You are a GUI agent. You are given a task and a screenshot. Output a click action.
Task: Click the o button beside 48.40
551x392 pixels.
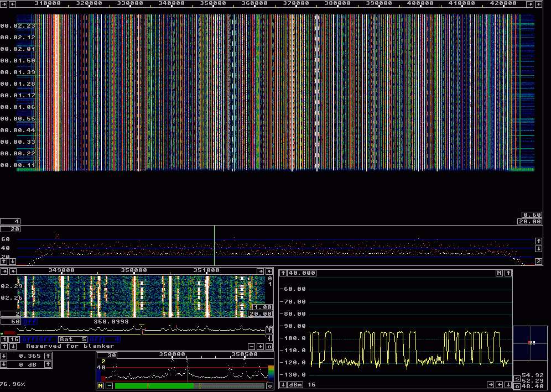coord(517,386)
